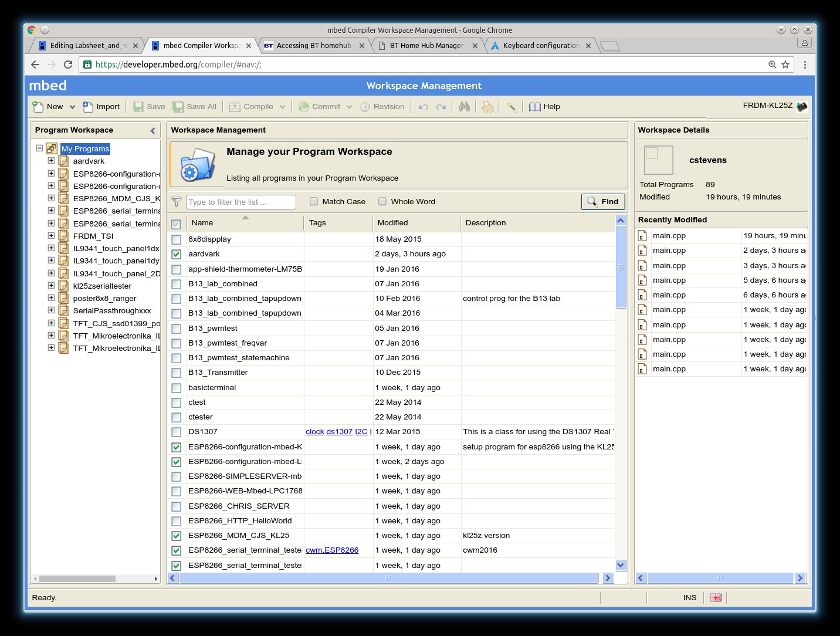Click the print icon in toolbar
Image resolution: width=840 pixels, height=636 pixels.
(487, 107)
